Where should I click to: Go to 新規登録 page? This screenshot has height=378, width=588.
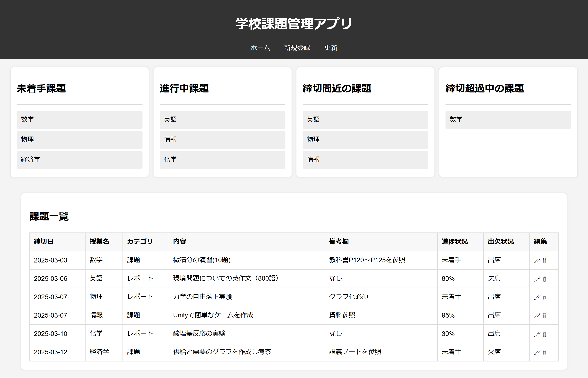pyautogui.click(x=297, y=48)
